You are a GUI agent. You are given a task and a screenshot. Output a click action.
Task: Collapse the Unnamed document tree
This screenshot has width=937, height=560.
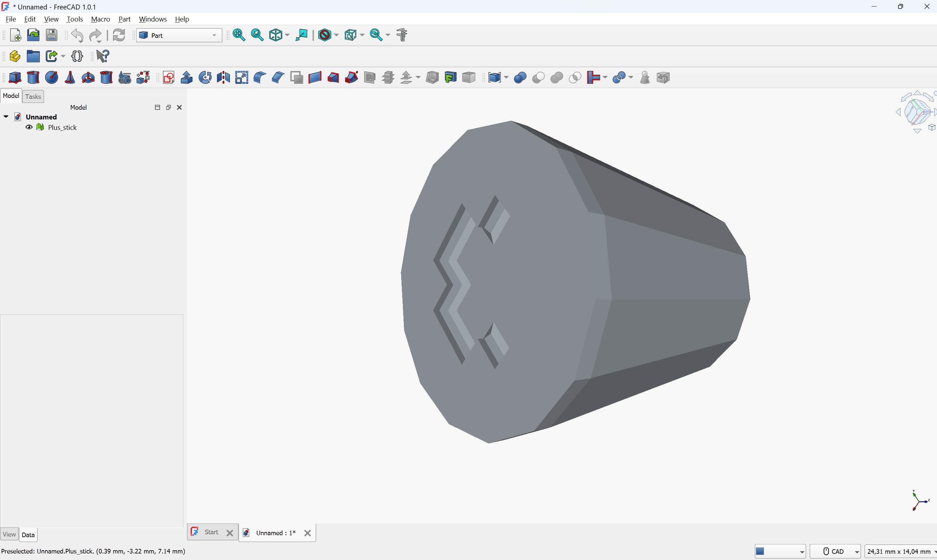pos(6,117)
